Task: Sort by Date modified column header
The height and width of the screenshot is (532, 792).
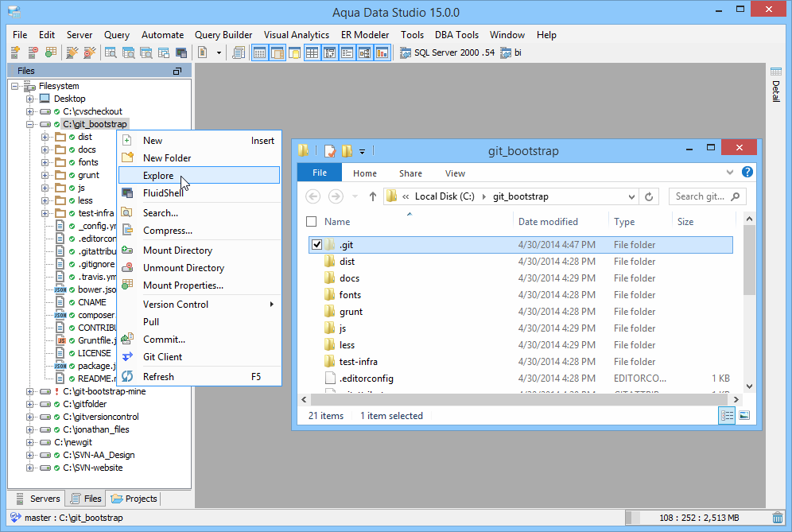Action: (x=548, y=222)
